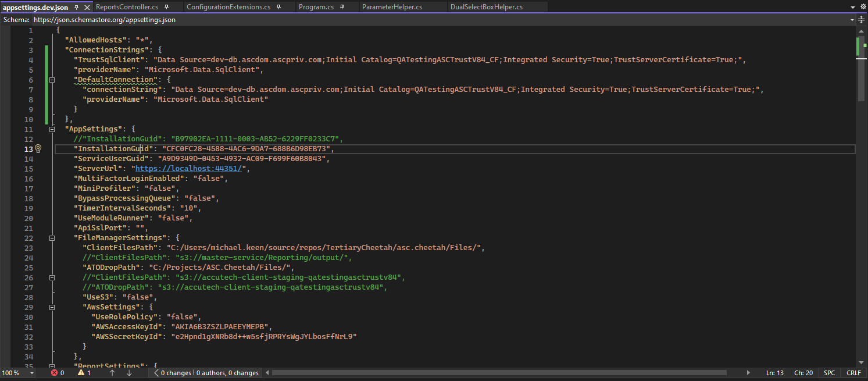This screenshot has width=868, height=381.
Task: Open the https://localhost:44351/ link
Action: 188,169
